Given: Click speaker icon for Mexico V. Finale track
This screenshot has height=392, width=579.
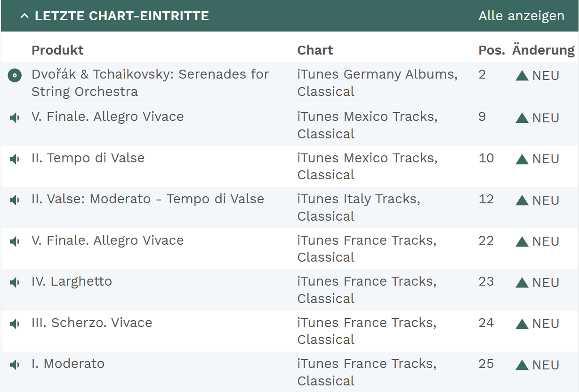Looking at the screenshot, I should 15,118.
